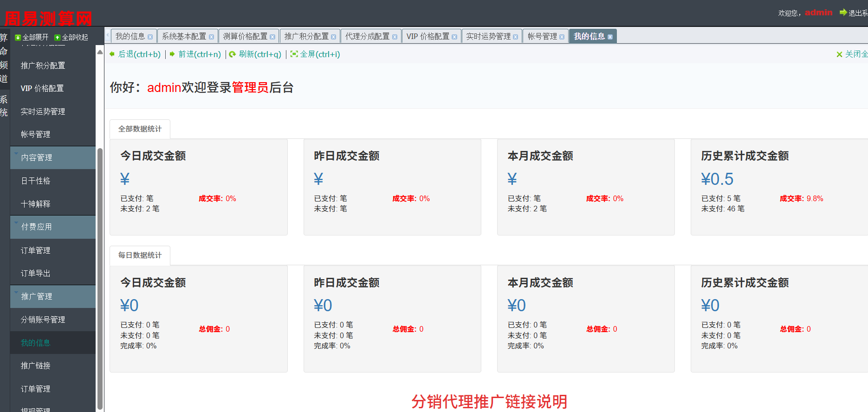This screenshot has width=868, height=412.
Task: Click the green X close-all icon
Action: [839, 54]
